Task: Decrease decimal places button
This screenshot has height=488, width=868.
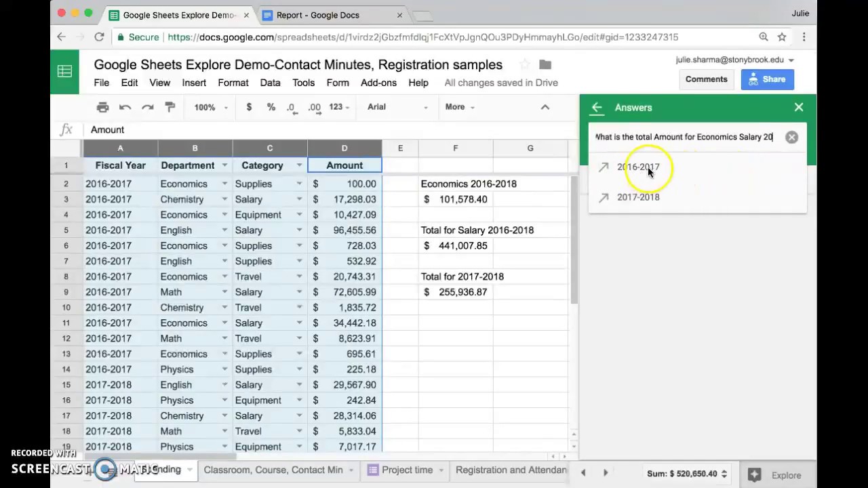Action: [x=291, y=107]
